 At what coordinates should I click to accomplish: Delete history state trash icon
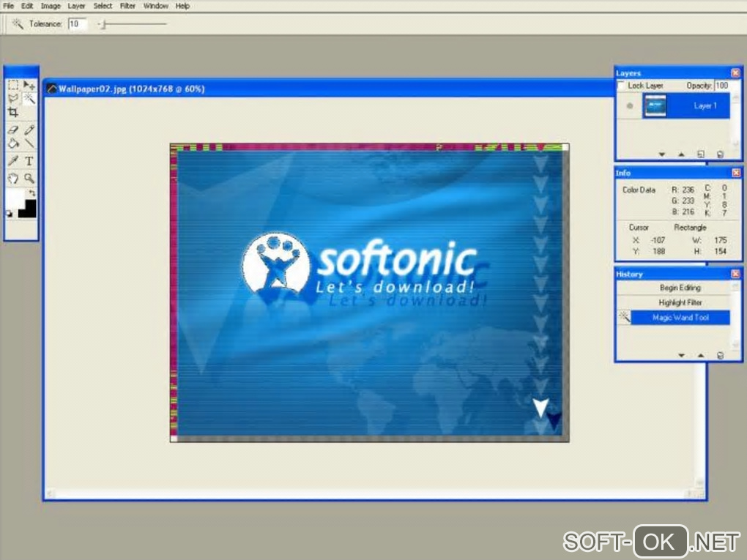coord(720,355)
